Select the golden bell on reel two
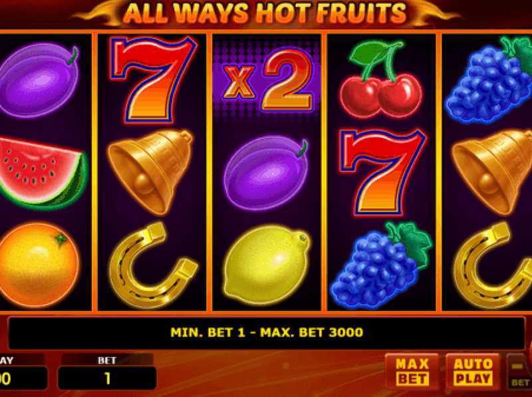532x397 pixels. click(151, 172)
